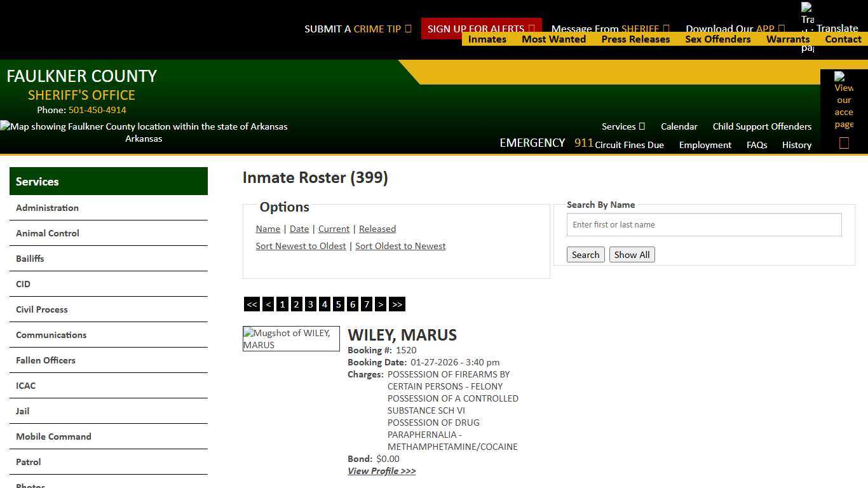
Task: Expand the Download Our App dropdown
Action: (735, 29)
